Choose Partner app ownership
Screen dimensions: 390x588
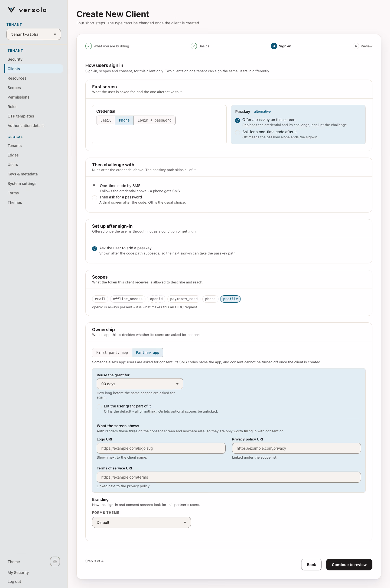pyautogui.click(x=148, y=353)
